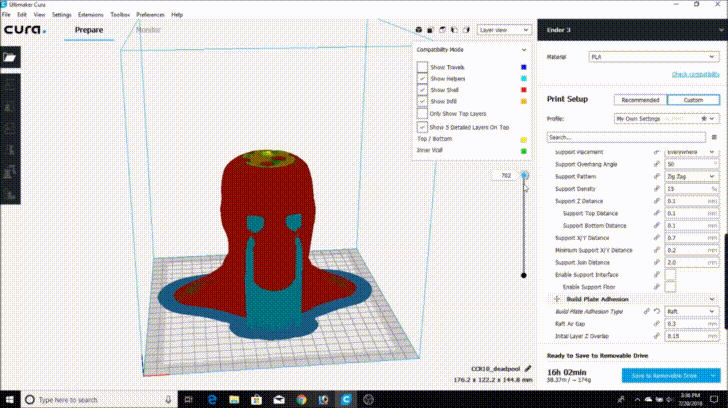This screenshot has height=408, width=728.
Task: Uncheck Show Shell checkbox
Action: pos(422,90)
